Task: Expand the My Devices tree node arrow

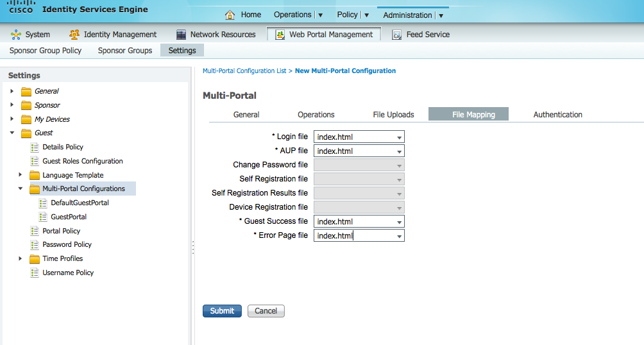Action: point(12,119)
